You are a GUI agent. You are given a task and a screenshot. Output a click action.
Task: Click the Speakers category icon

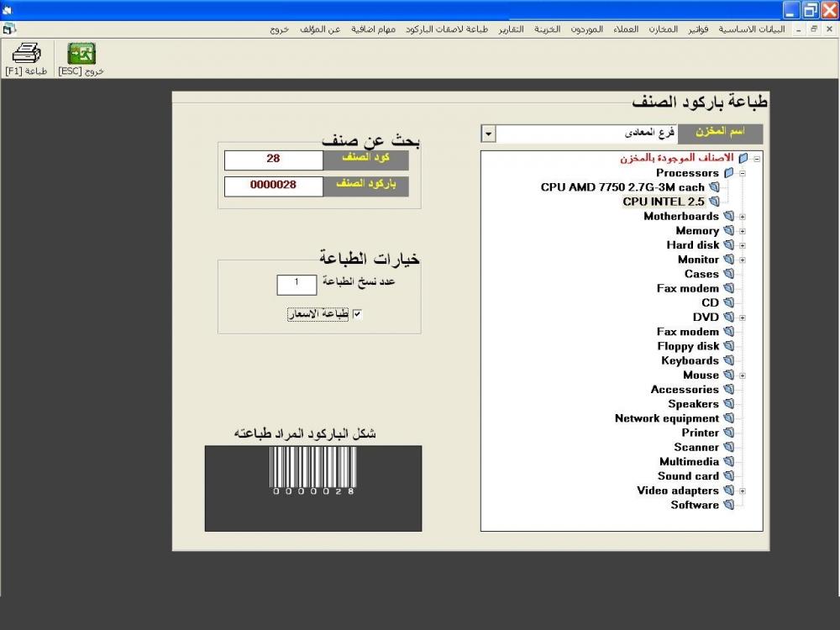(x=728, y=404)
